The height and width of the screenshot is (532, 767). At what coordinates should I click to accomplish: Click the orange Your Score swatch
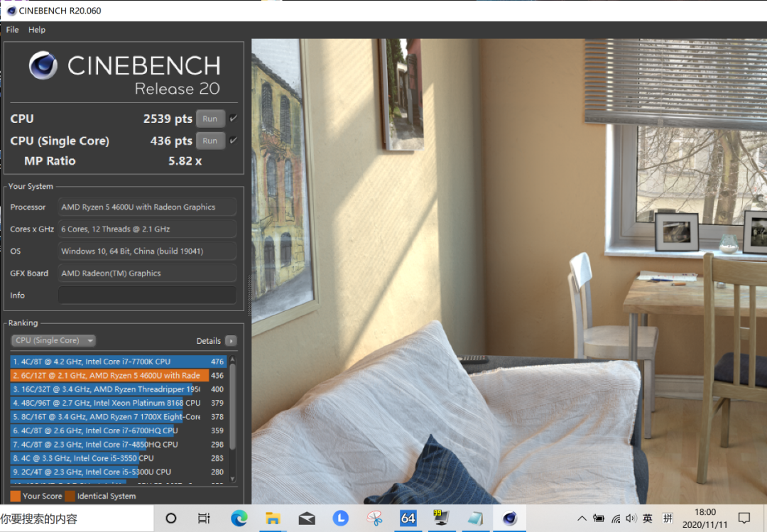(x=15, y=496)
